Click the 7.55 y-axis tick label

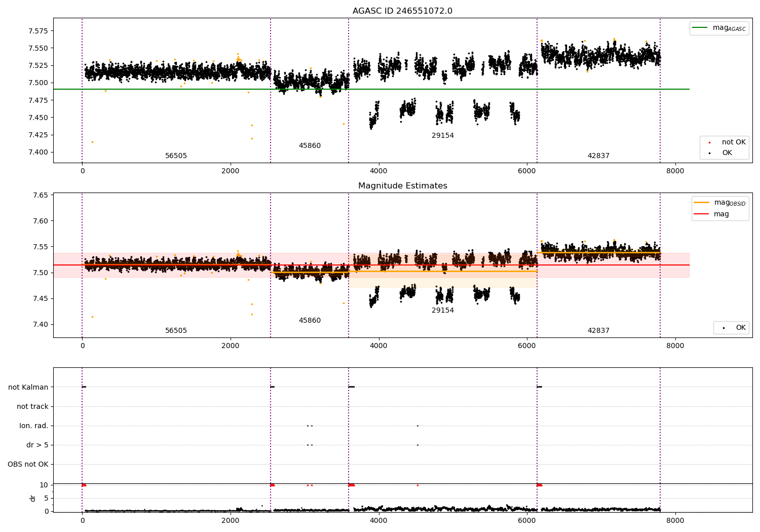pyautogui.click(x=40, y=247)
